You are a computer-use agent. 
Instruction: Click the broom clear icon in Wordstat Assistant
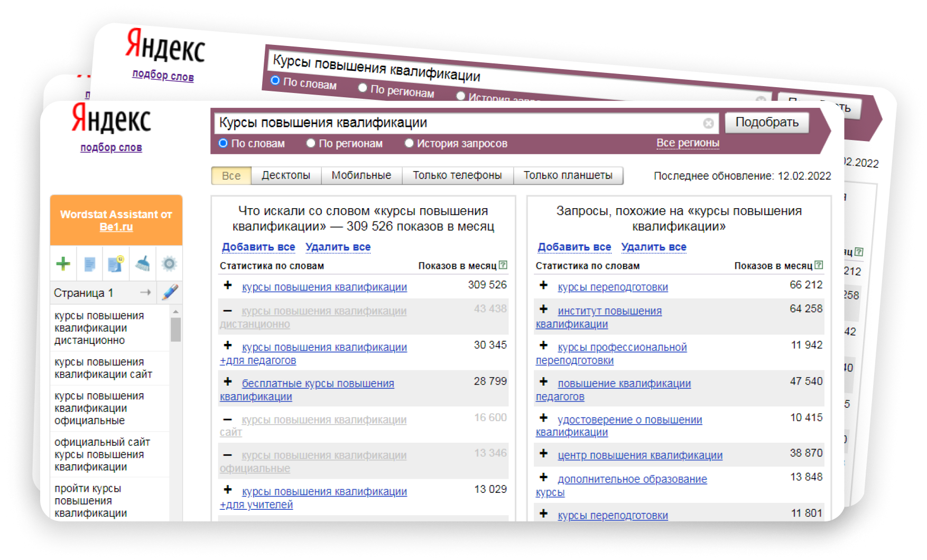(143, 263)
